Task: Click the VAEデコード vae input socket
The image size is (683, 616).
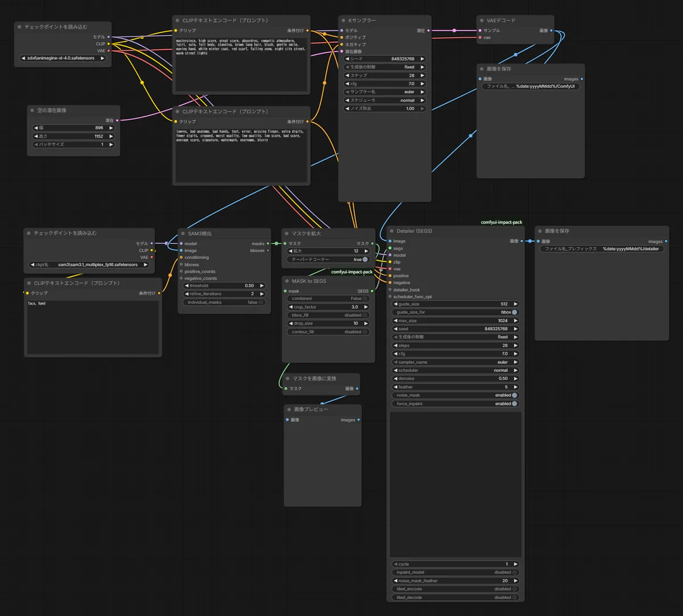Action: [480, 38]
